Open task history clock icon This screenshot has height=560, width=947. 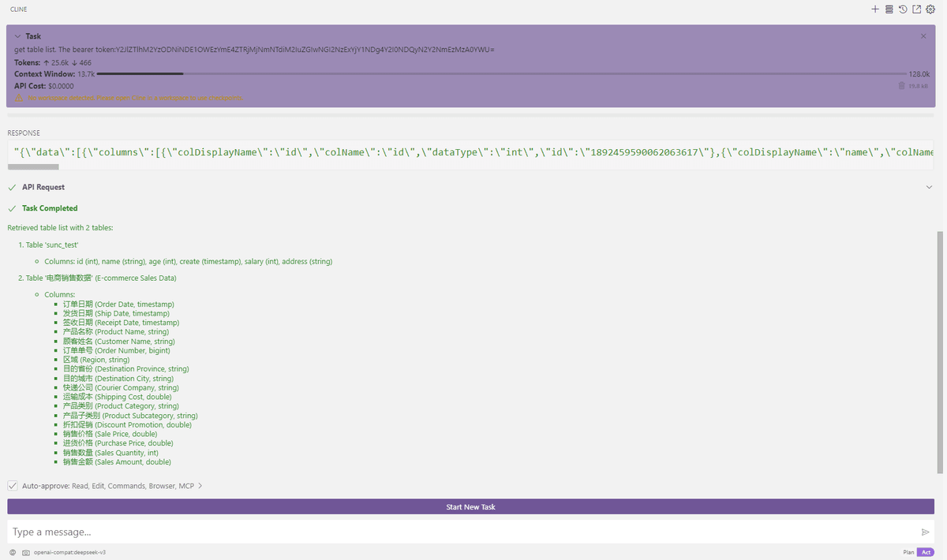pyautogui.click(x=903, y=9)
